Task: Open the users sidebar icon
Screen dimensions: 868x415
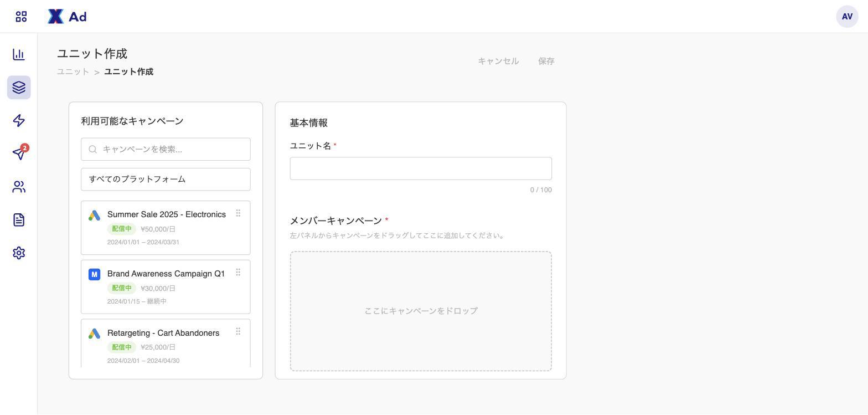Action: [19, 187]
